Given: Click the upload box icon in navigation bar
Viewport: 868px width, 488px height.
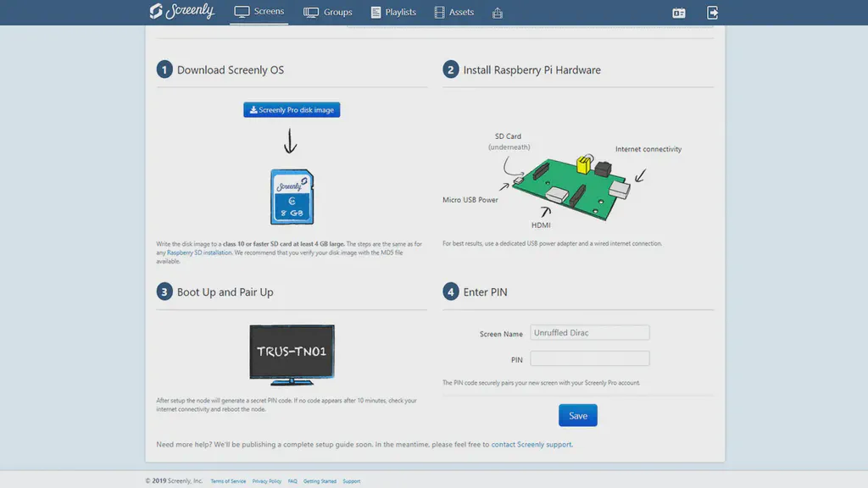Looking at the screenshot, I should click(x=498, y=13).
